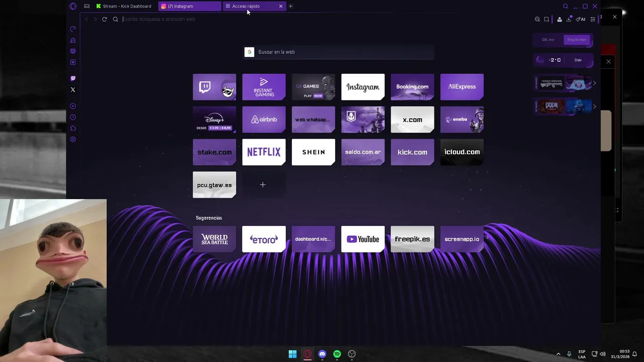This screenshot has height=362, width=644.
Task: Open the airbnb speed dial tile
Action: [x=264, y=119]
